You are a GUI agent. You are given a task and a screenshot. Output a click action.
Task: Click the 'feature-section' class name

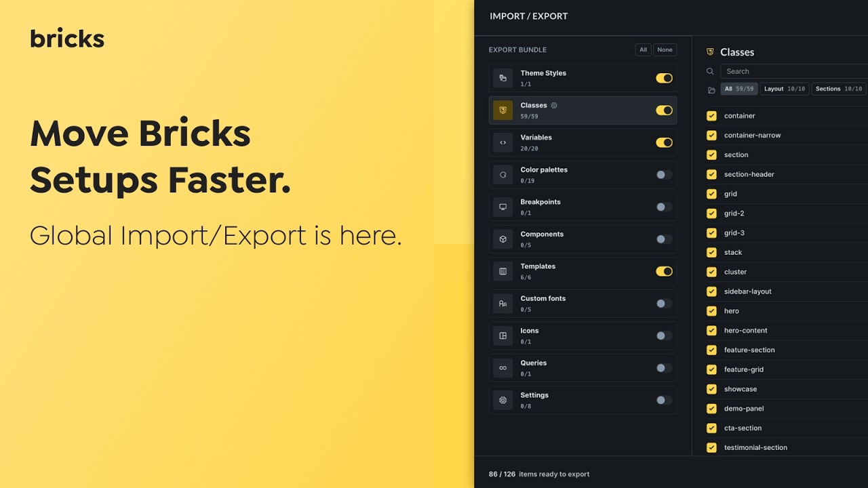point(749,350)
